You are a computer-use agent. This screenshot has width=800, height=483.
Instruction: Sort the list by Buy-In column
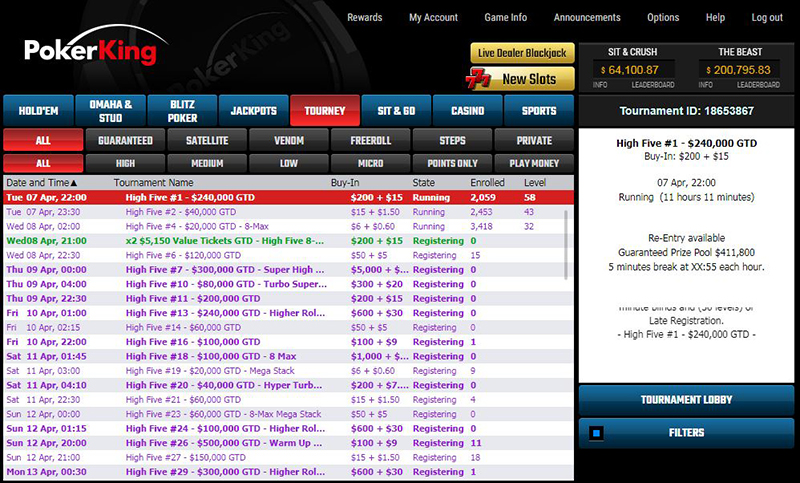tap(345, 184)
